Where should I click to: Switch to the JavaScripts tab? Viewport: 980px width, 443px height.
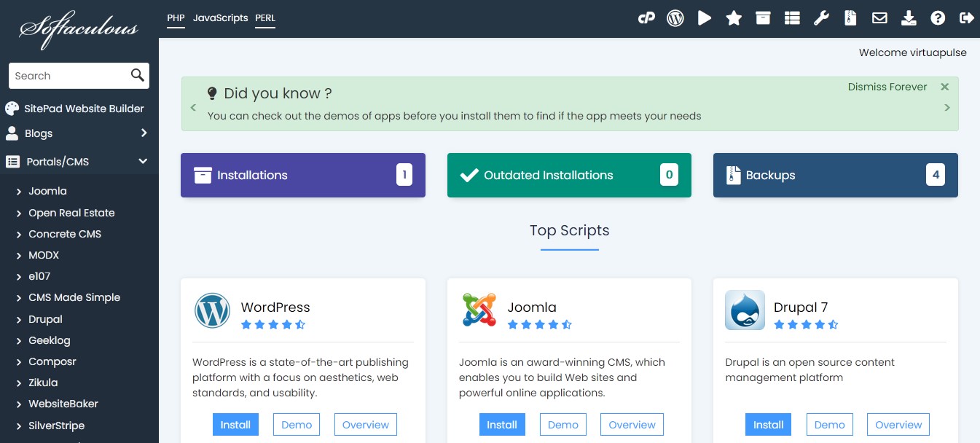click(220, 18)
